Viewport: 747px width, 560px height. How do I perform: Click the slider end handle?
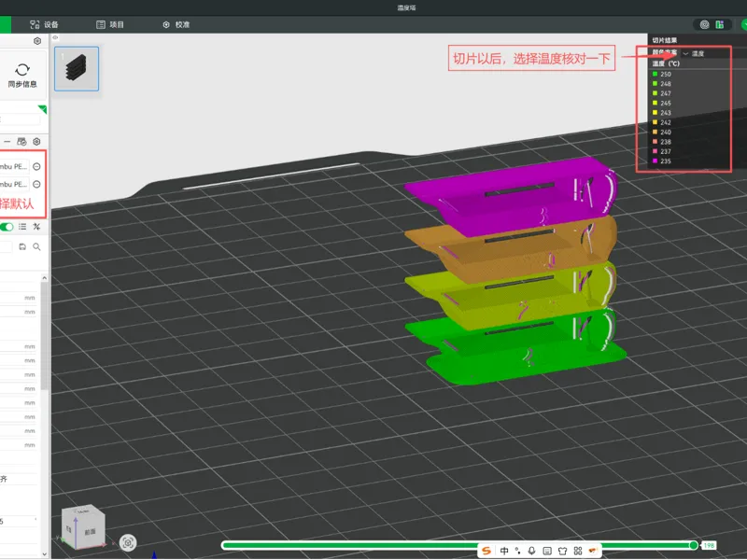point(694,545)
